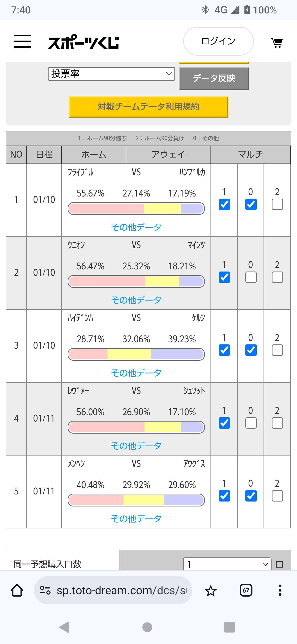
Task: Tap the スポーツくじ logo
Action: (x=83, y=42)
